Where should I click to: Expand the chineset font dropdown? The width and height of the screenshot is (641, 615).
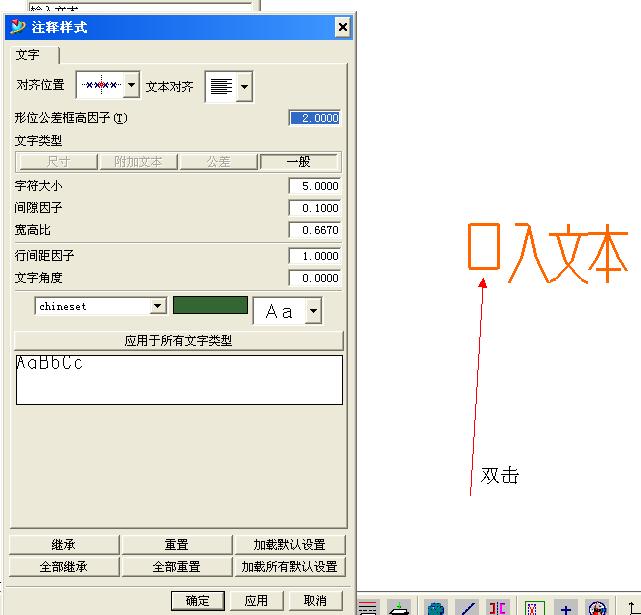[x=157, y=306]
